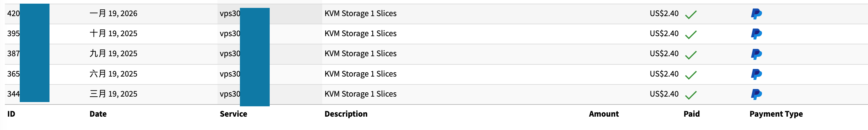Click the PayPal icon for the 2026 invoice
The width and height of the screenshot is (868, 130).
pyautogui.click(x=756, y=14)
